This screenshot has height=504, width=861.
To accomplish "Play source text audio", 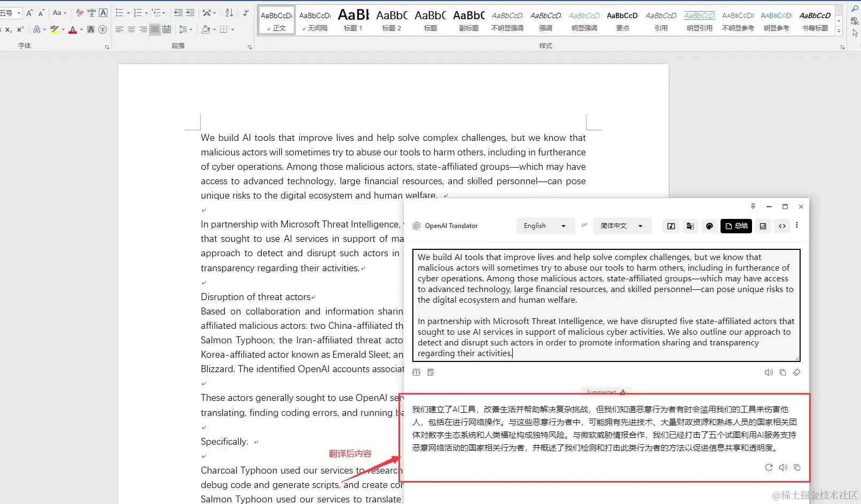I will [769, 373].
